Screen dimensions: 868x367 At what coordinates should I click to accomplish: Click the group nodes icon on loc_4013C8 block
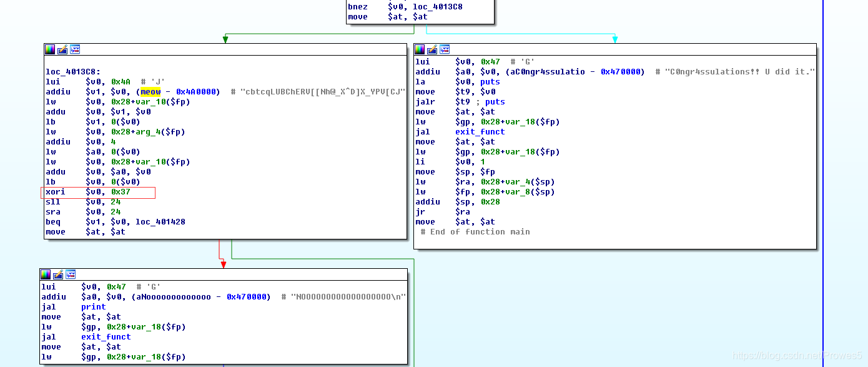[75, 49]
